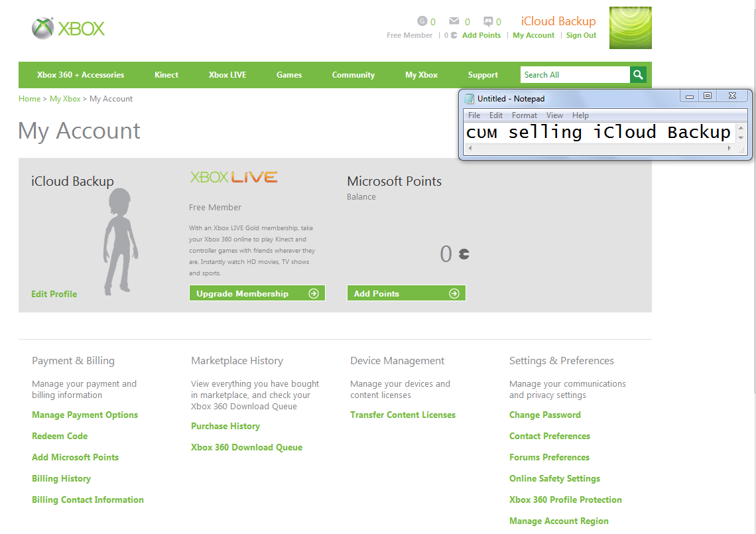Open Xbox 360 Download Queue link
Image resolution: width=756 pixels, height=534 pixels.
tap(247, 447)
